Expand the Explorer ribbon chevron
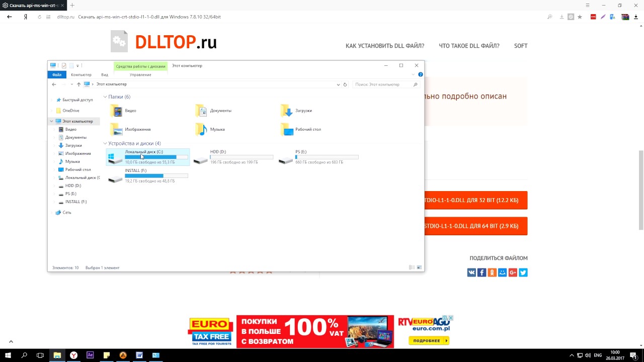 pyautogui.click(x=414, y=74)
